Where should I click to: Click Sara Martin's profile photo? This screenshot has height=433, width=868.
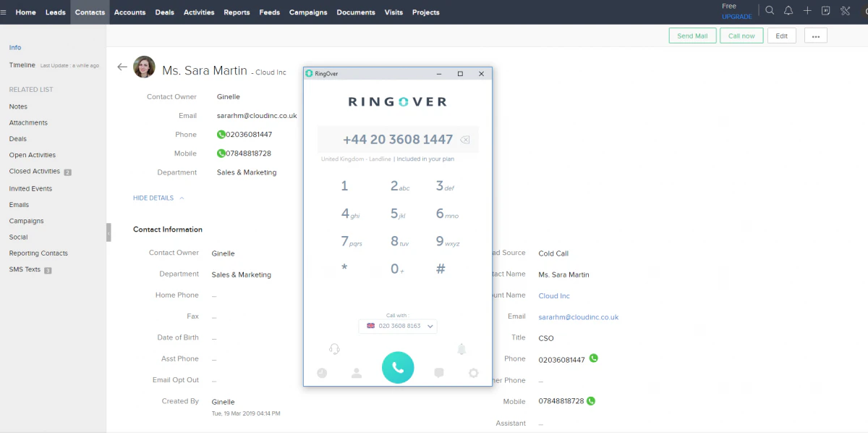[x=144, y=67]
